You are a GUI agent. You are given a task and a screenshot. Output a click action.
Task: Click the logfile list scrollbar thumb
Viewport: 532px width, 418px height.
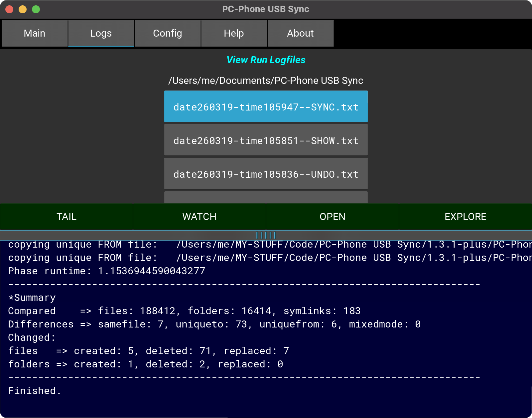[367, 97]
